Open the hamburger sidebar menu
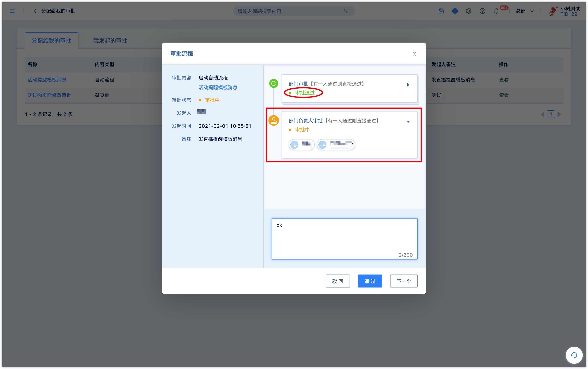 pyautogui.click(x=13, y=11)
